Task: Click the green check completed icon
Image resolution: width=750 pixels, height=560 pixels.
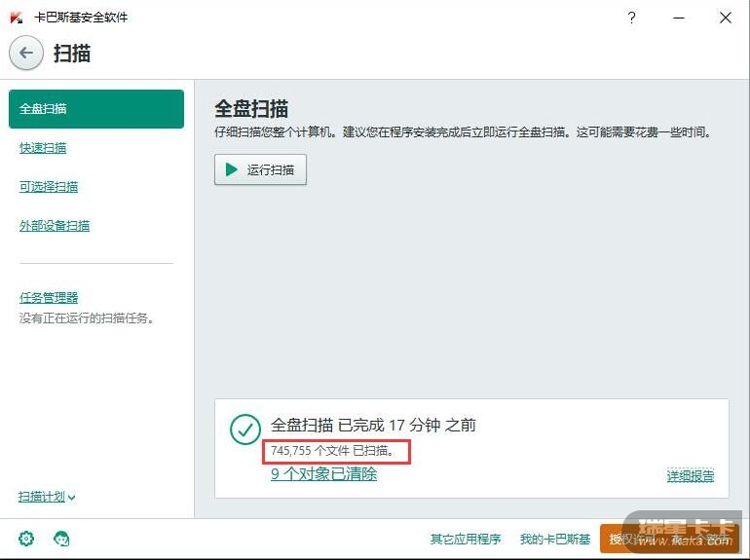Action: point(244,429)
